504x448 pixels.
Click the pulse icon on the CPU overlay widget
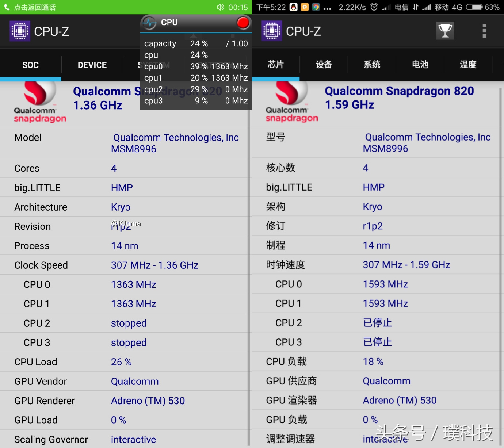point(149,23)
